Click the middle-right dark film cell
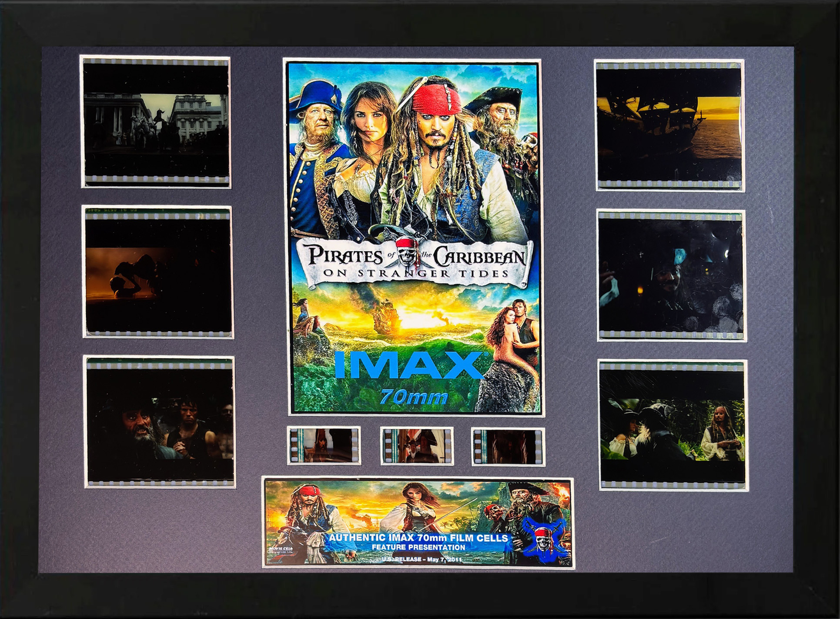 (671, 275)
